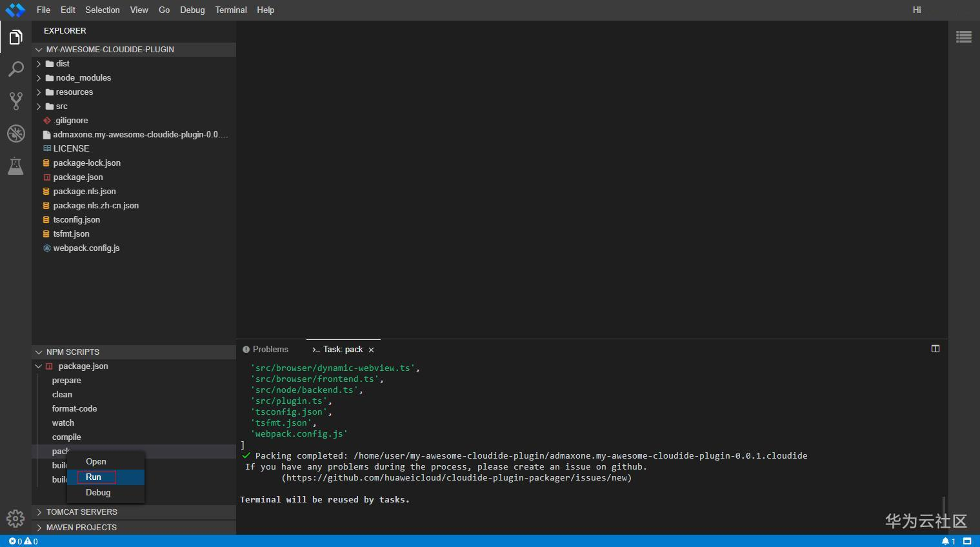The width and height of the screenshot is (980, 547).
Task: Open the Debug view icon
Action: point(15,134)
